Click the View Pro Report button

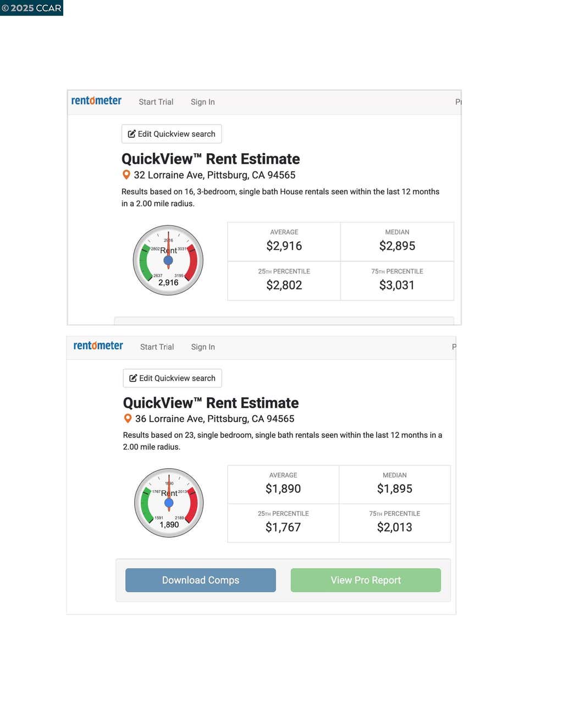tap(366, 580)
